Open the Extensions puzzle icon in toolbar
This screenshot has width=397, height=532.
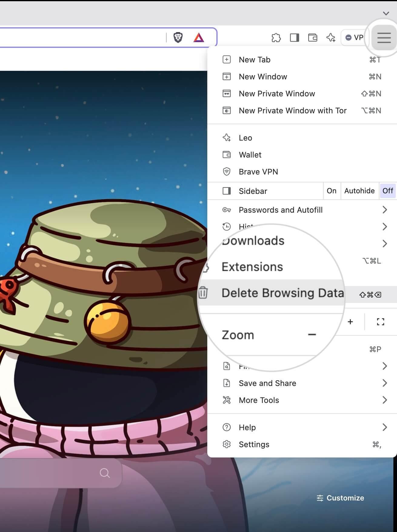click(x=276, y=38)
